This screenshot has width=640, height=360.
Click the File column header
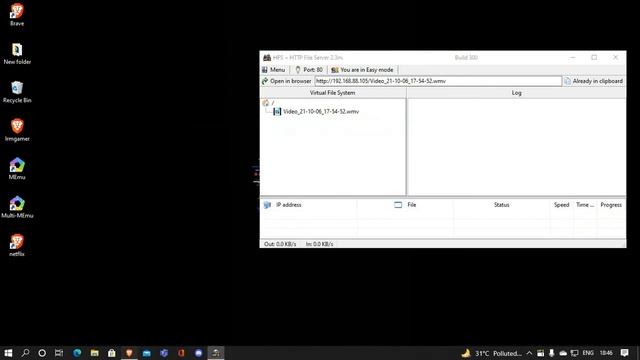pyautogui.click(x=405, y=205)
